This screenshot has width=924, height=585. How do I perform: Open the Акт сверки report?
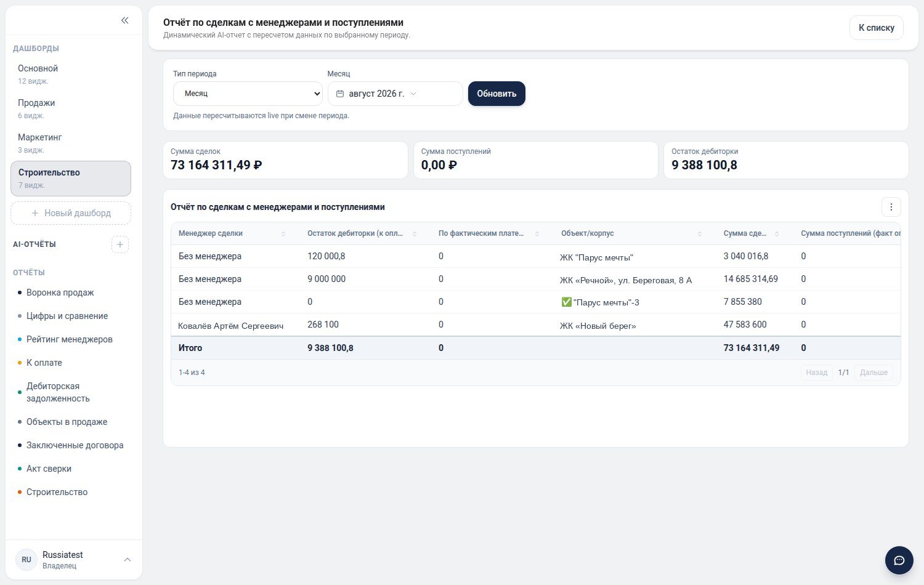[49, 469]
